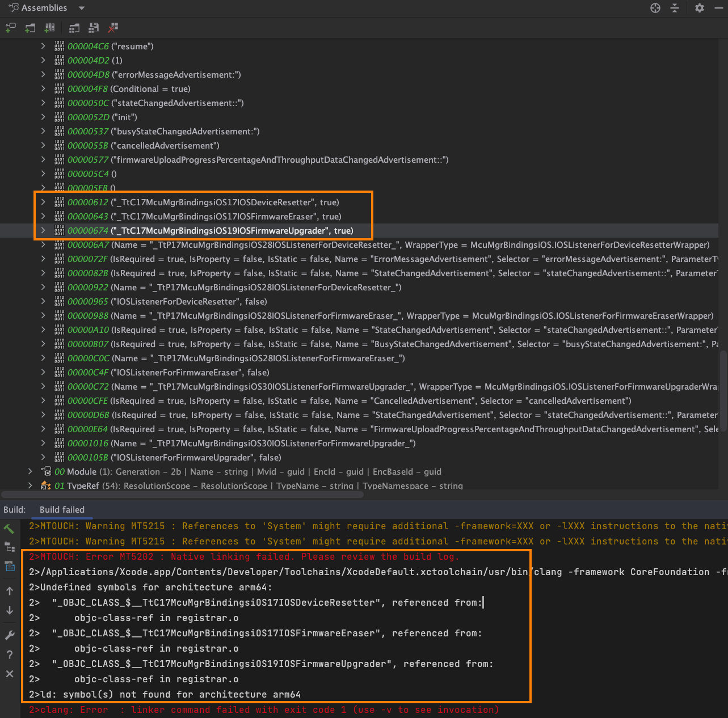This screenshot has width=728, height=718.
Task: Click the locate crosshair icon in Assemblies header
Action: click(655, 8)
